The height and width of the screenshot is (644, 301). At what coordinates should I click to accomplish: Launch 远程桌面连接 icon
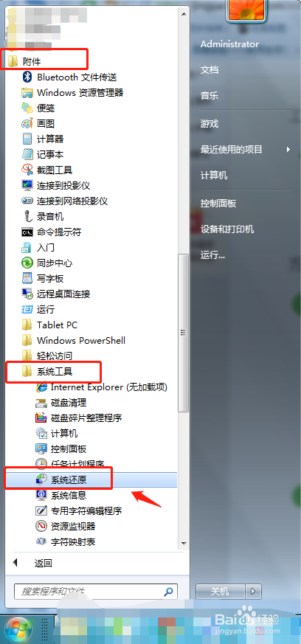coord(27,294)
